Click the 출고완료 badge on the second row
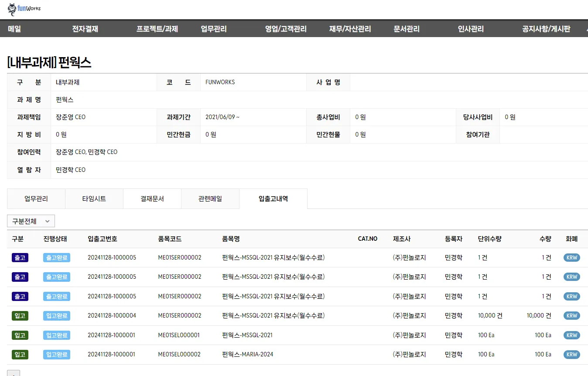 56,277
